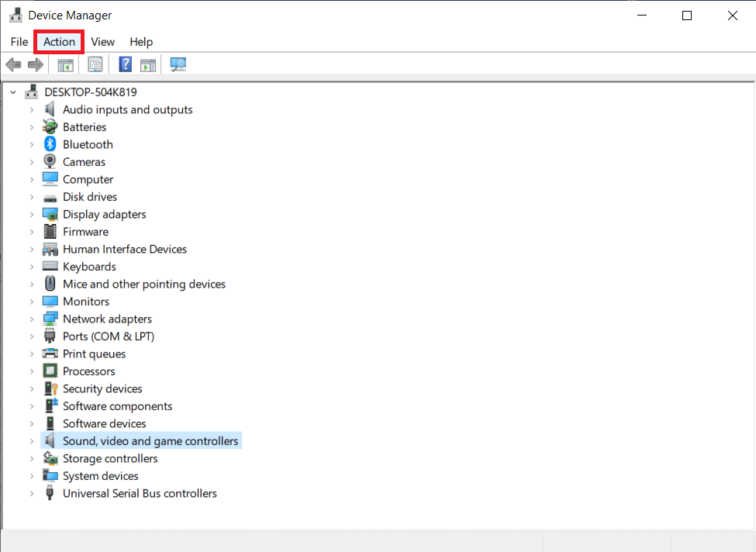Expand Sound, video and game controllers
The image size is (756, 552).
point(32,441)
